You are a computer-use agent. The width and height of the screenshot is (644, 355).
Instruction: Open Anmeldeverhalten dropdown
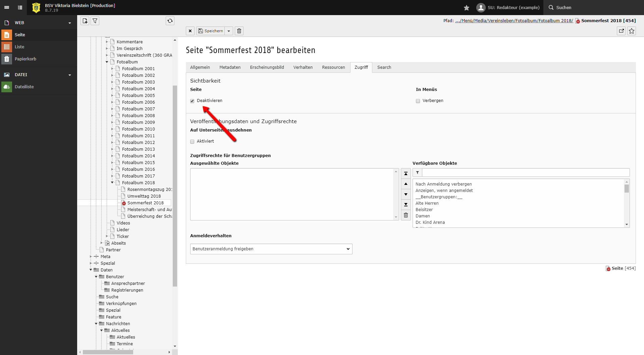[x=271, y=249]
